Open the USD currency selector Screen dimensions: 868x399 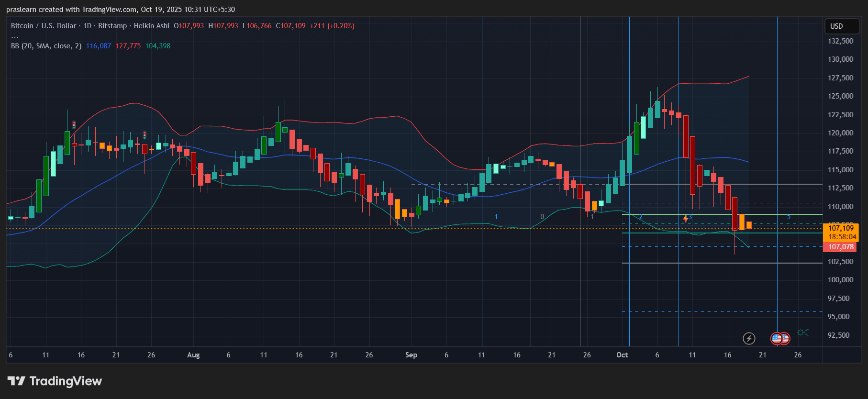point(842,26)
